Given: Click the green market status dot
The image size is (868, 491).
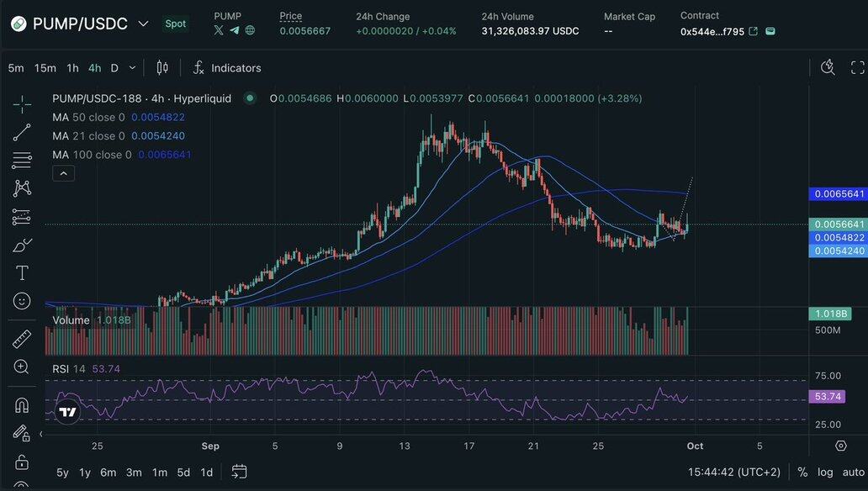Looking at the screenshot, I should pyautogui.click(x=250, y=98).
